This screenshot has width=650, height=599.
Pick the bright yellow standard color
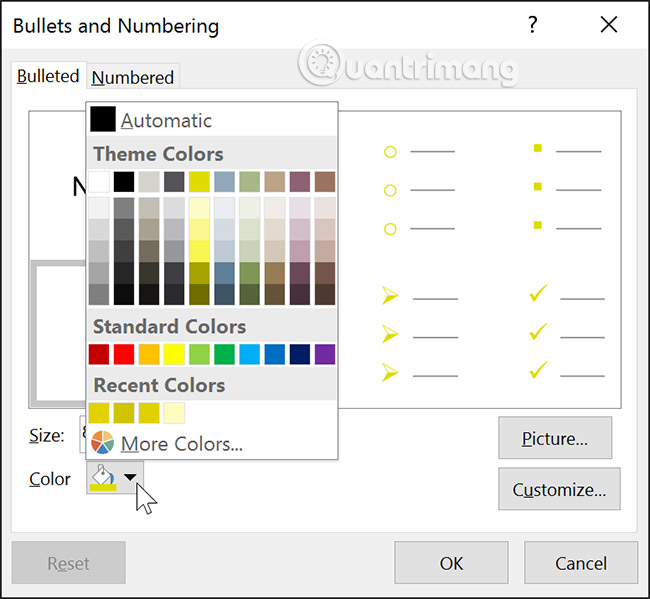tap(174, 354)
